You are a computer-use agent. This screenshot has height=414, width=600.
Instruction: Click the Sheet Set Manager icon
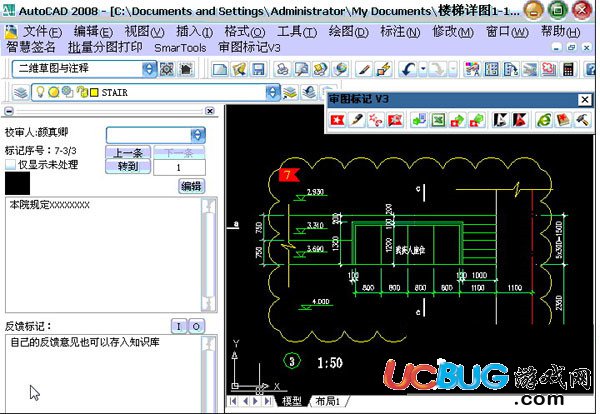point(530,69)
